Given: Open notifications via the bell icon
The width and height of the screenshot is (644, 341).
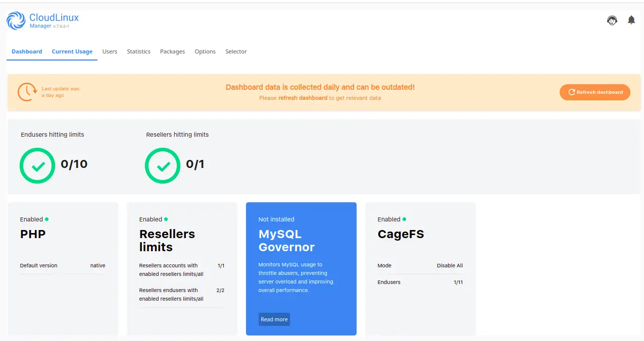Looking at the screenshot, I should (631, 20).
